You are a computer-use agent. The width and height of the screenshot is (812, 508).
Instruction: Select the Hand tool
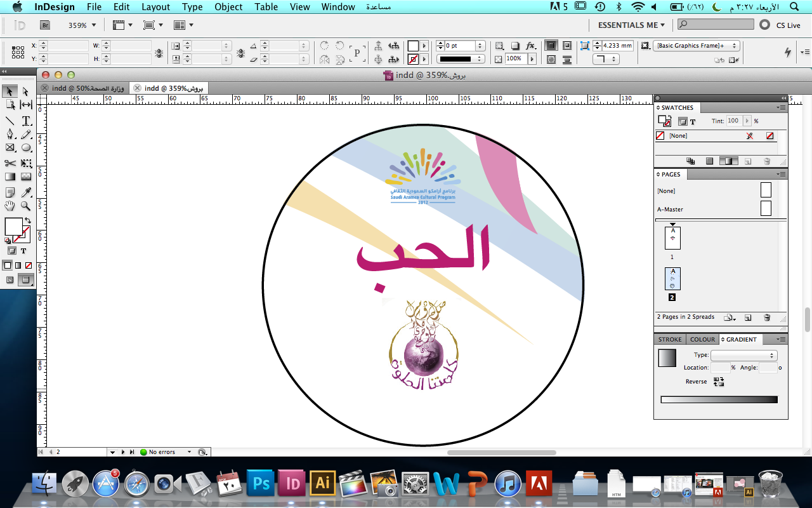(x=10, y=206)
